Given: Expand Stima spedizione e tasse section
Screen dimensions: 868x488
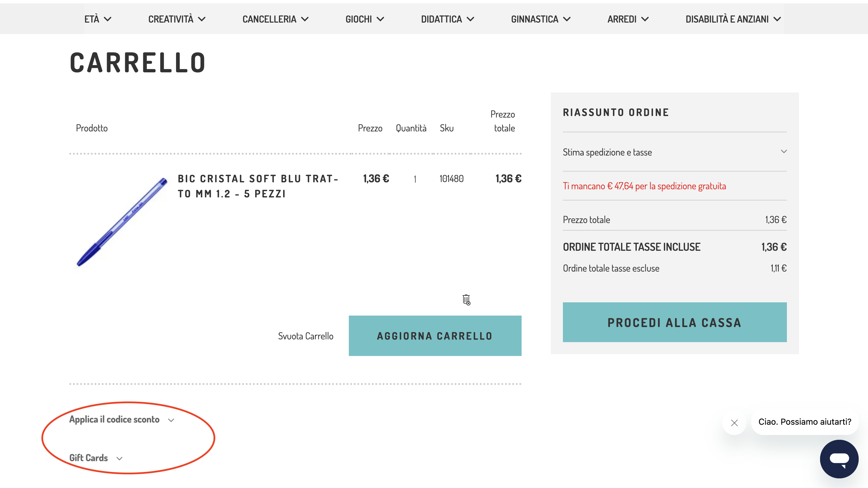Looking at the screenshot, I should pyautogui.click(x=674, y=152).
